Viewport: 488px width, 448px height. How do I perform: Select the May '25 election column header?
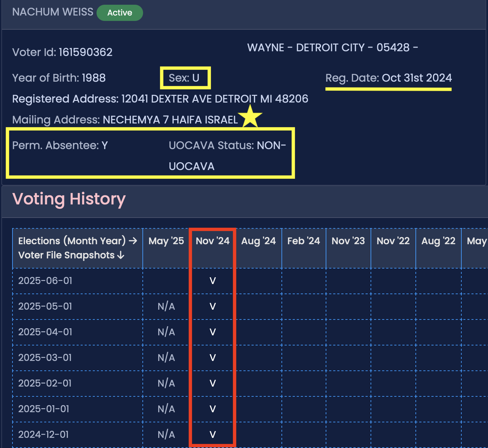pyautogui.click(x=166, y=241)
